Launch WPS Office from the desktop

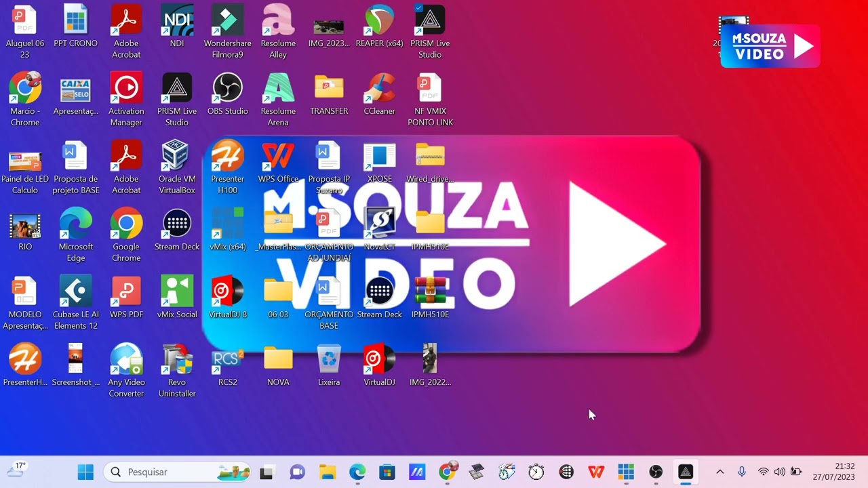pyautogui.click(x=278, y=161)
